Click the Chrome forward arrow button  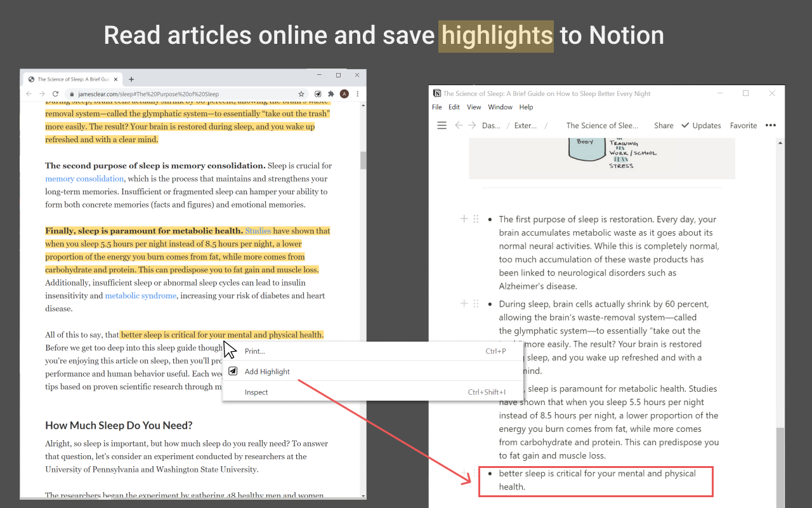(42, 94)
